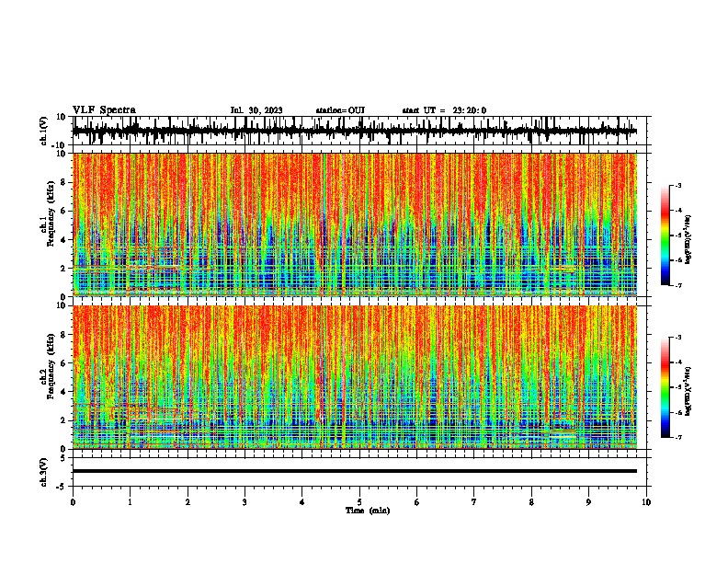The width and height of the screenshot is (728, 563).
Task: Click the black ch.3 voltage trace bar
Action: 355,471
